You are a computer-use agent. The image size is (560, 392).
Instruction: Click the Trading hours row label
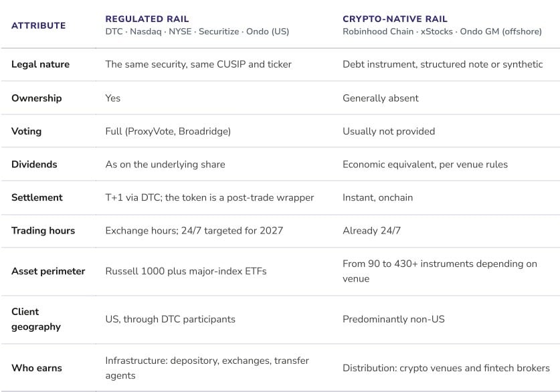(43, 231)
